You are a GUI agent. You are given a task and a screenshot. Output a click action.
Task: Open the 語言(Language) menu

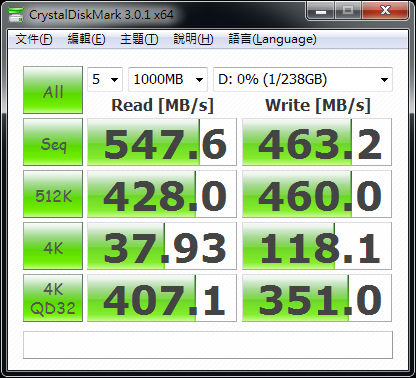272,39
